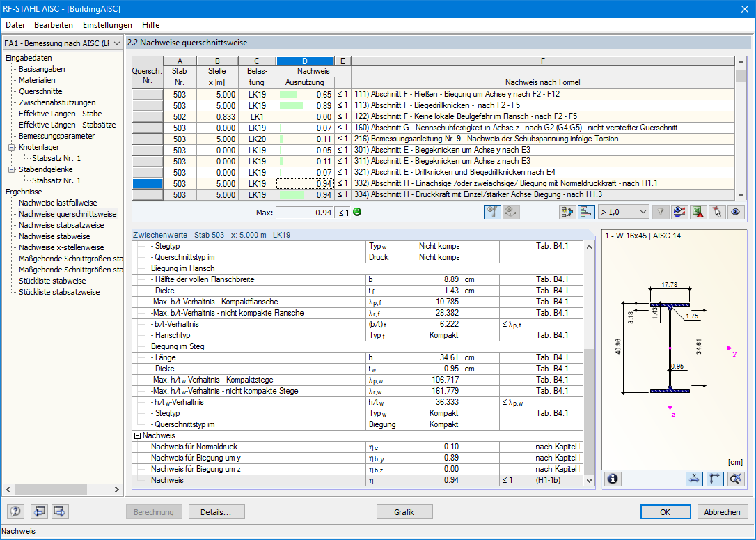756x540 pixels.
Task: Collapse the Knotenlager tree node
Action: pyautogui.click(x=12, y=147)
